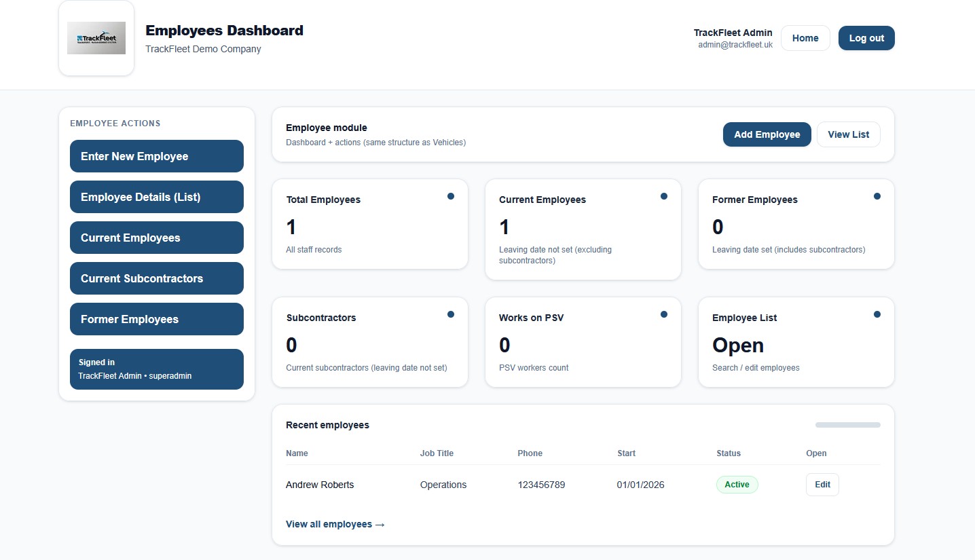Click the Active status badge for Andrew Roberts

737,484
